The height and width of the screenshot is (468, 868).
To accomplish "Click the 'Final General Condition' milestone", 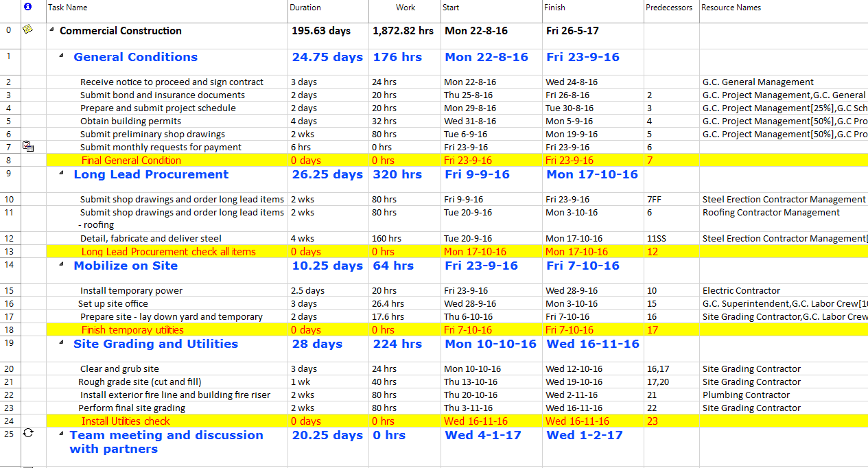I will [132, 160].
